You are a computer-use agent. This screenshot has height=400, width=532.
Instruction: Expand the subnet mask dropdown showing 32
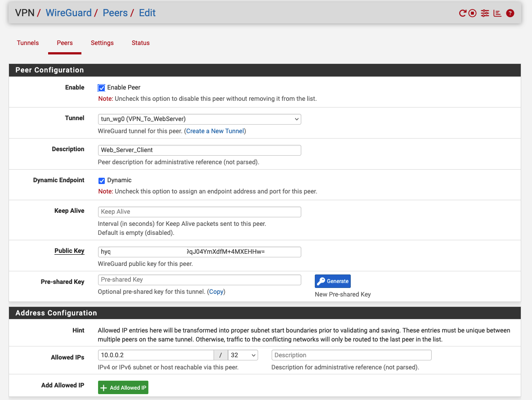click(x=243, y=355)
